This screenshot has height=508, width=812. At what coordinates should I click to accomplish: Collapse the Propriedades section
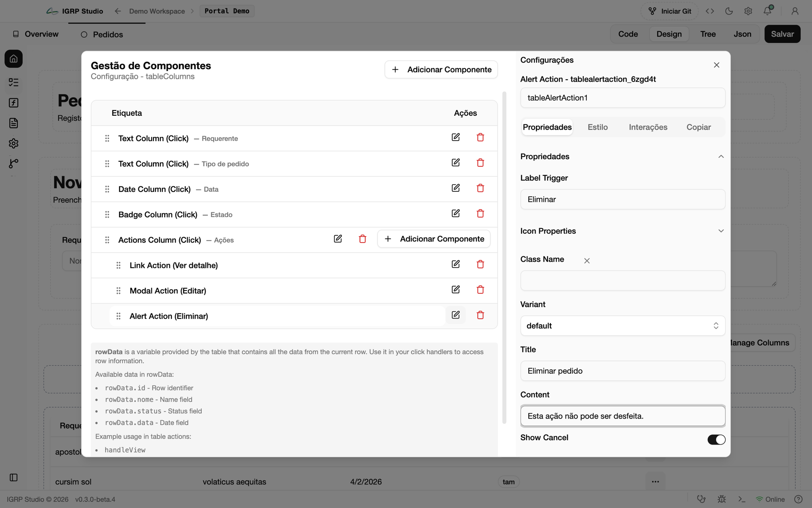[x=721, y=157]
